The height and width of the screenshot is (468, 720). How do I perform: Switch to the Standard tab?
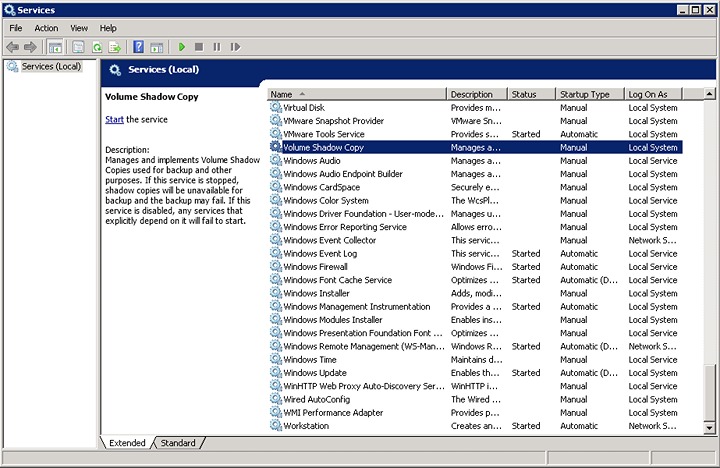coord(178,443)
